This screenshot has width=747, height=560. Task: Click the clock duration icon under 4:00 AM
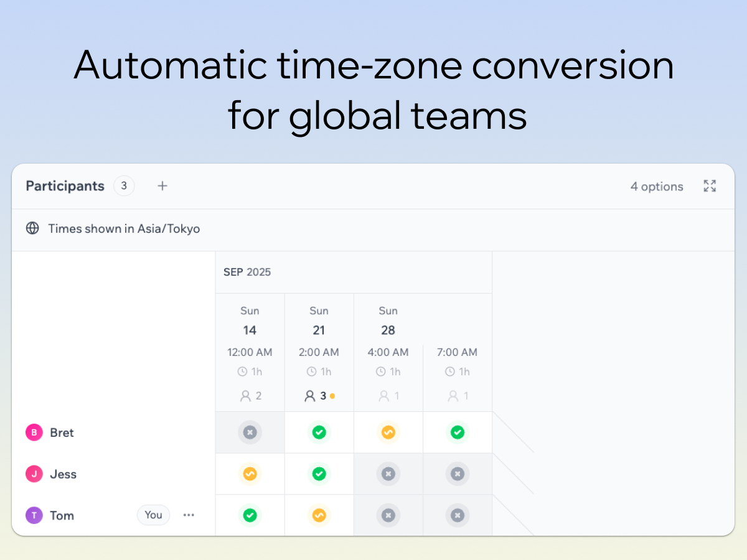381,371
